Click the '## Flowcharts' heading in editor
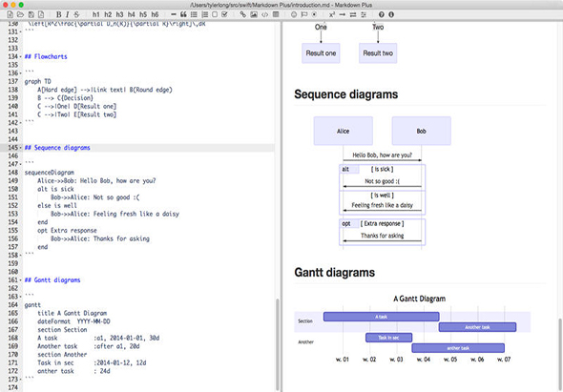This screenshot has width=563, height=392. coord(46,56)
